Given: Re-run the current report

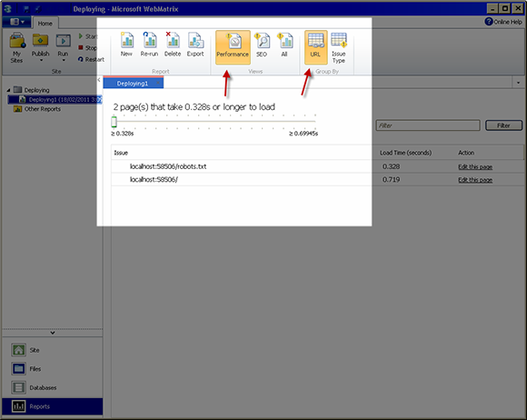Looking at the screenshot, I should 149,44.
